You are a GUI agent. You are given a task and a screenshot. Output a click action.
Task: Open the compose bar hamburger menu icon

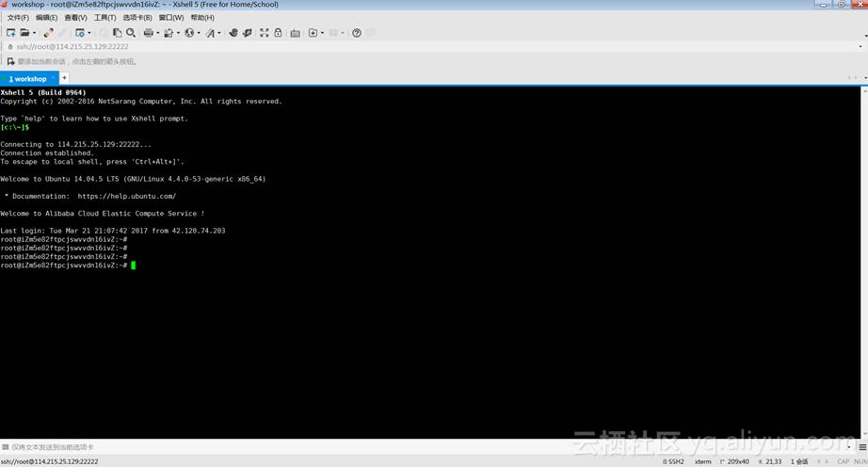pyautogui.click(x=862, y=447)
